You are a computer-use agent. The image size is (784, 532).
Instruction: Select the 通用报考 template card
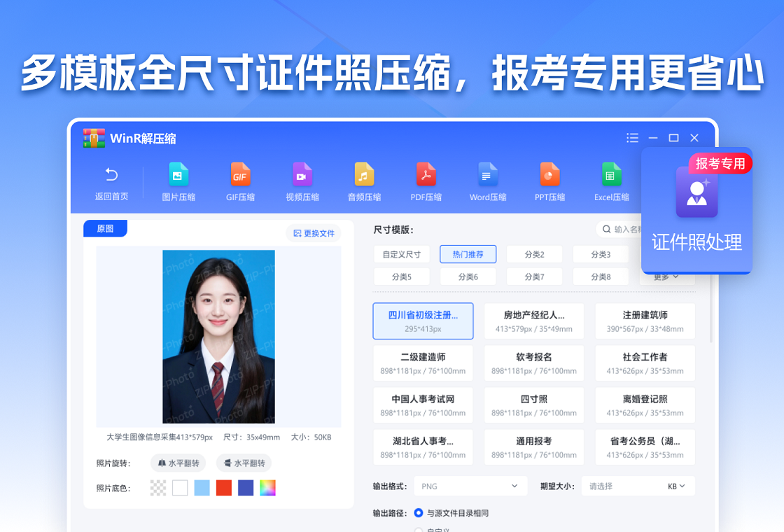tap(534, 447)
